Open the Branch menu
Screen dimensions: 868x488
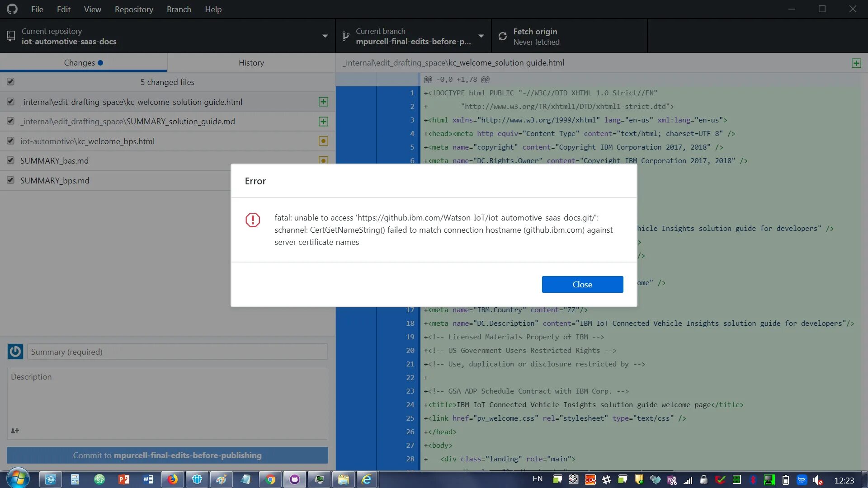pos(179,9)
